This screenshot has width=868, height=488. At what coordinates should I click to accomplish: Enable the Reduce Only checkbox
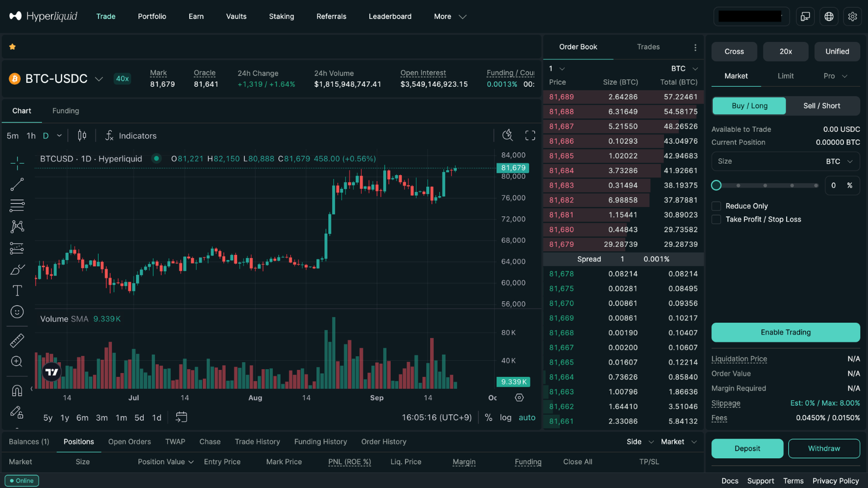click(716, 206)
